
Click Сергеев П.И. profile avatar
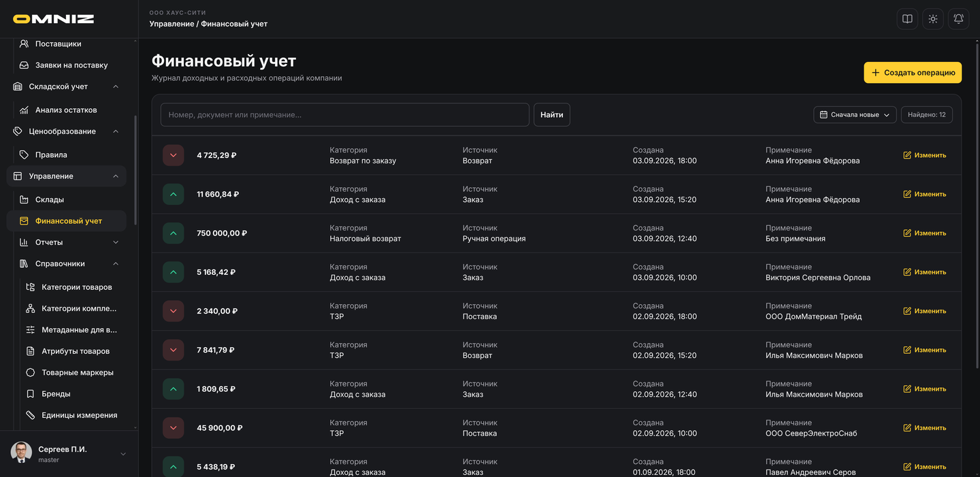21,453
